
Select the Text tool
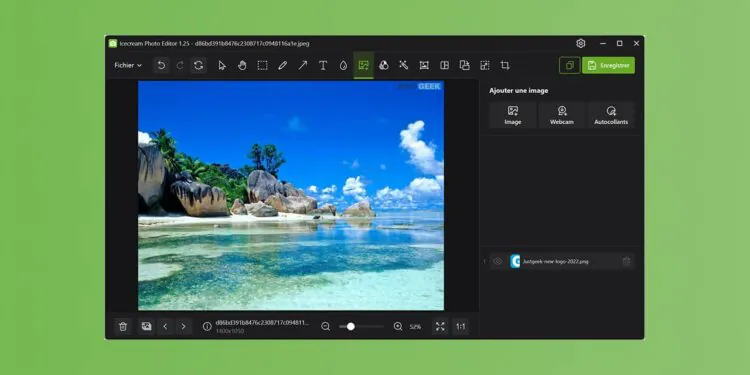tap(323, 66)
